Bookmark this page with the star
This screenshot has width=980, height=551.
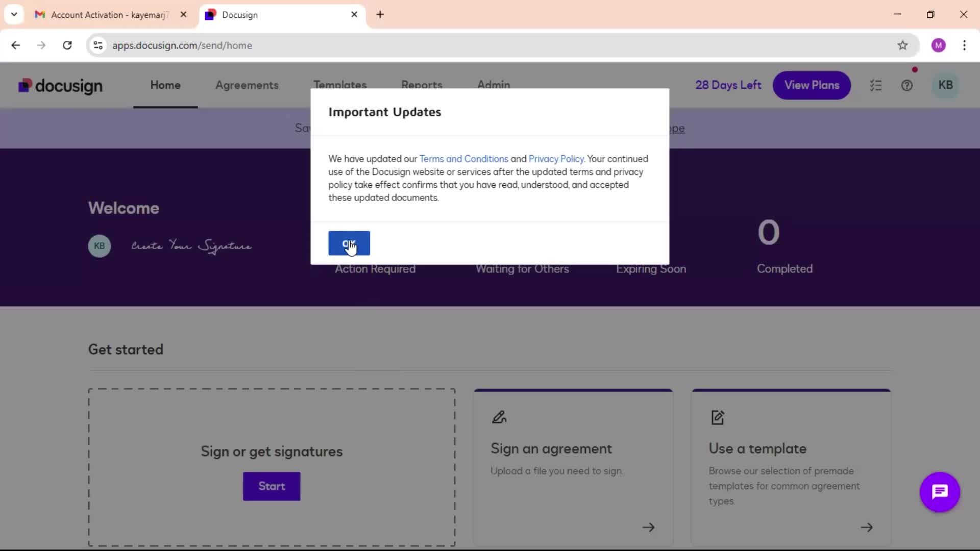902,45
